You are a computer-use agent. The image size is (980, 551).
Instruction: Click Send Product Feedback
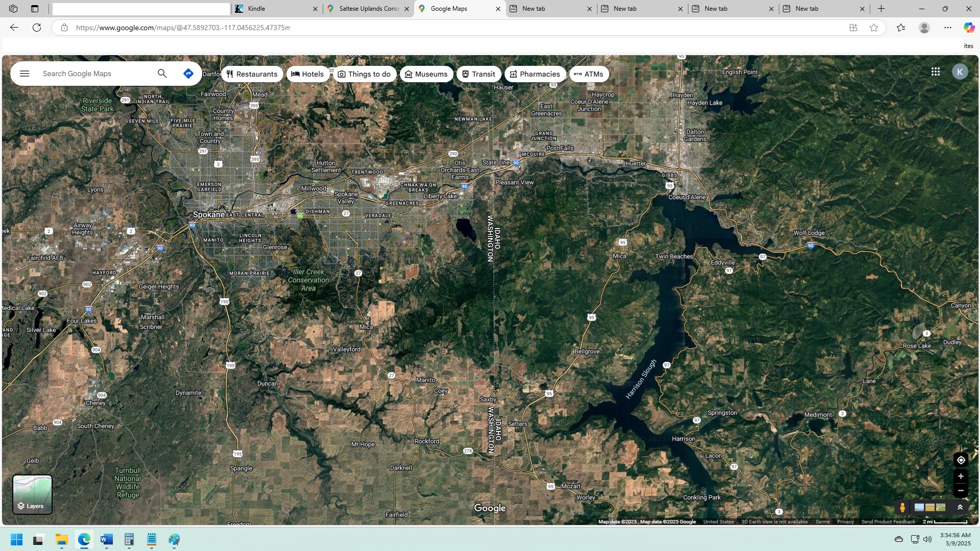(x=888, y=521)
